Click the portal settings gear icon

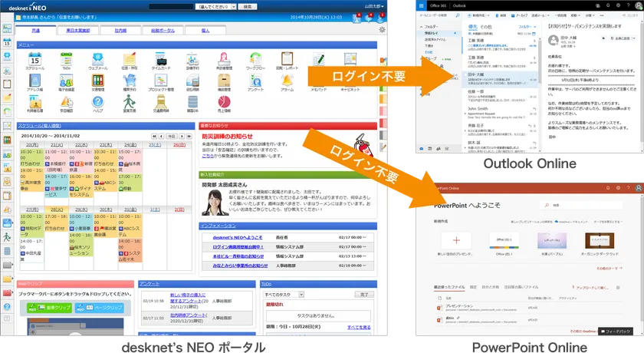382,30
